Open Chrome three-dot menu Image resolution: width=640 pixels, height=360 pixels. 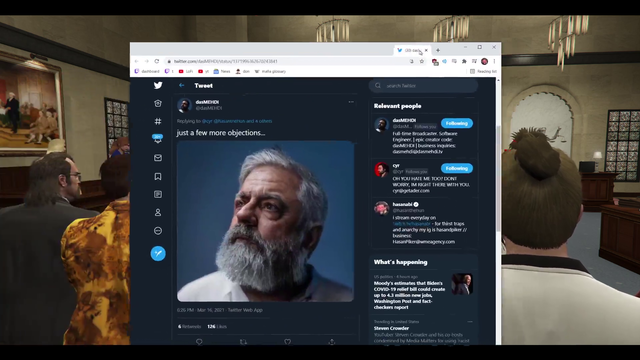pyautogui.click(x=494, y=61)
